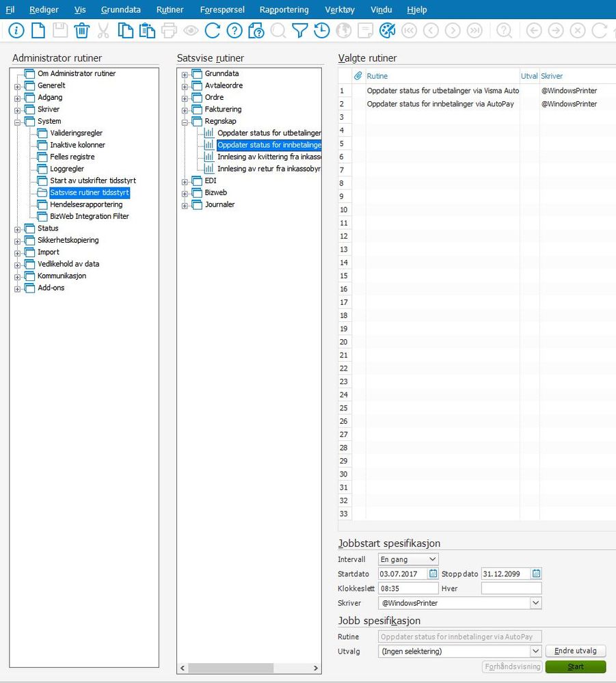Click the note page icon
The height and width of the screenshot is (683, 616).
365,31
